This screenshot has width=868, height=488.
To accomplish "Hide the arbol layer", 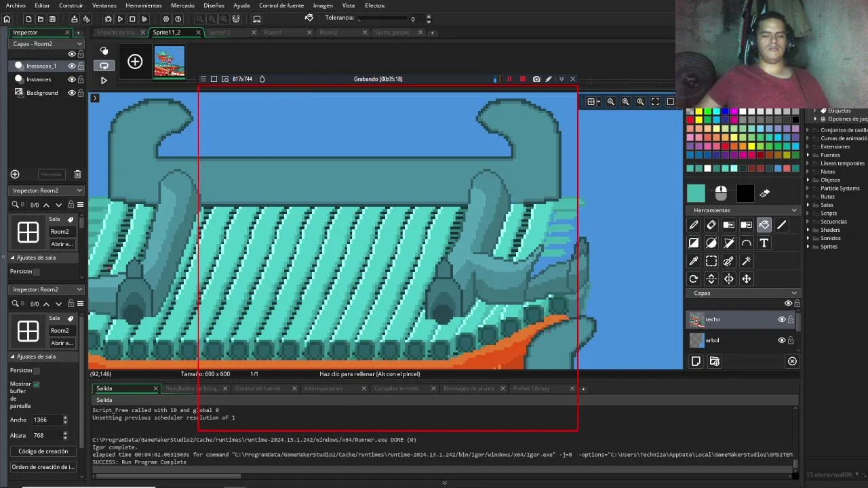I will [x=781, y=340].
